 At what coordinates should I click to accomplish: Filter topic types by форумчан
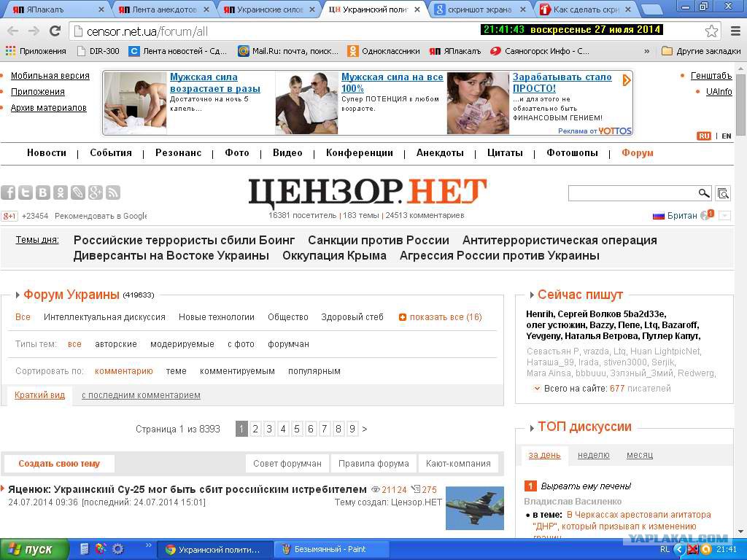[x=288, y=344]
